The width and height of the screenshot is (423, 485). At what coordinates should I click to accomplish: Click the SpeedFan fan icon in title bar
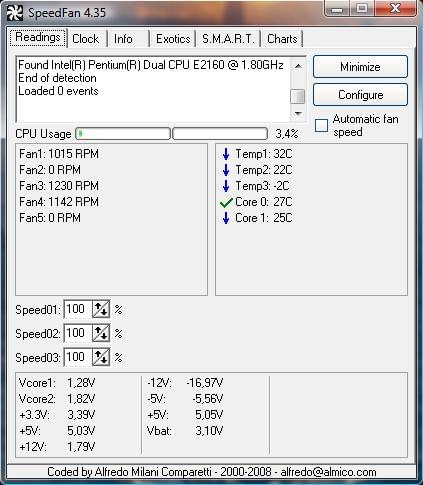[x=15, y=13]
